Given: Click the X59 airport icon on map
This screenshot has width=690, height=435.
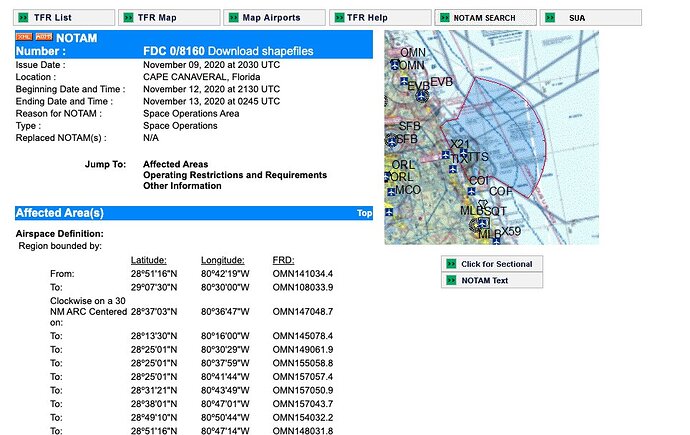Looking at the screenshot, I should pyautogui.click(x=496, y=241).
